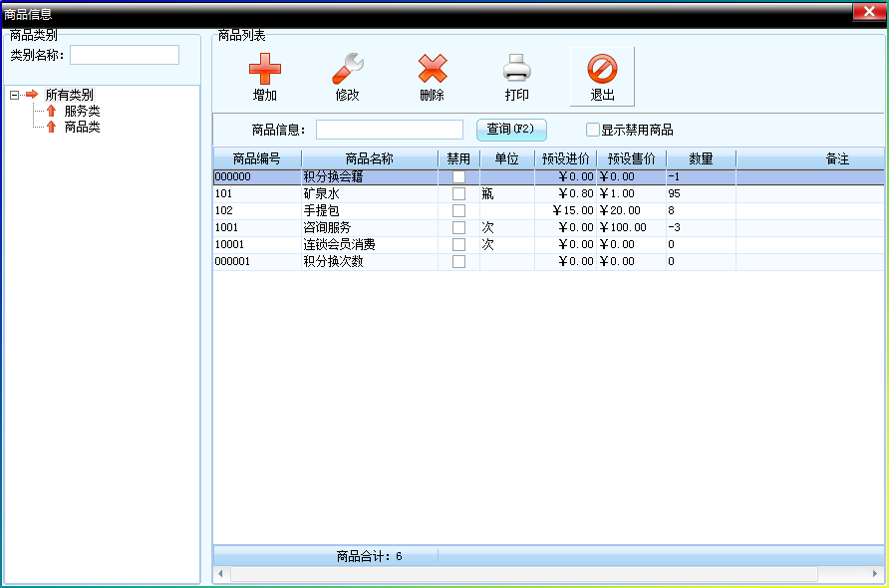This screenshot has height=588, width=889.
Task: Close the 商品信息 window
Action: 869,12
